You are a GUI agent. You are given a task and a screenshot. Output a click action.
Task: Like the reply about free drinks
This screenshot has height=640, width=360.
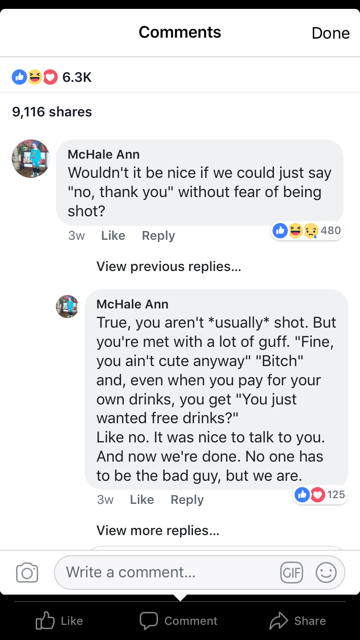tap(142, 500)
